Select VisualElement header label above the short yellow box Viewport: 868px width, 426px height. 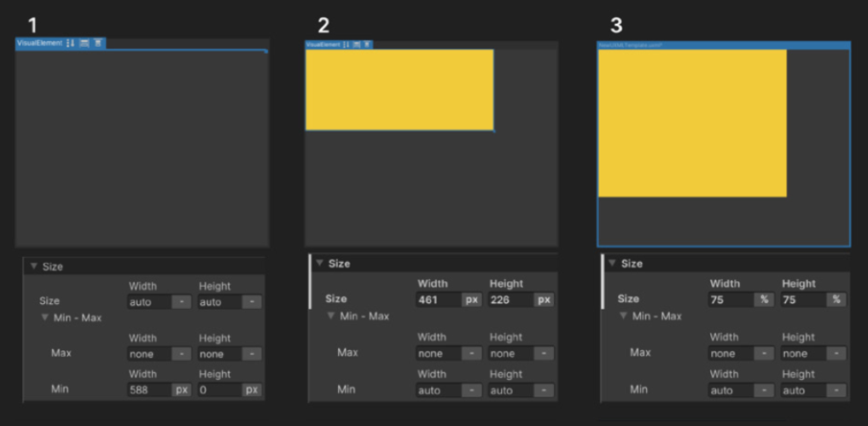click(x=323, y=44)
